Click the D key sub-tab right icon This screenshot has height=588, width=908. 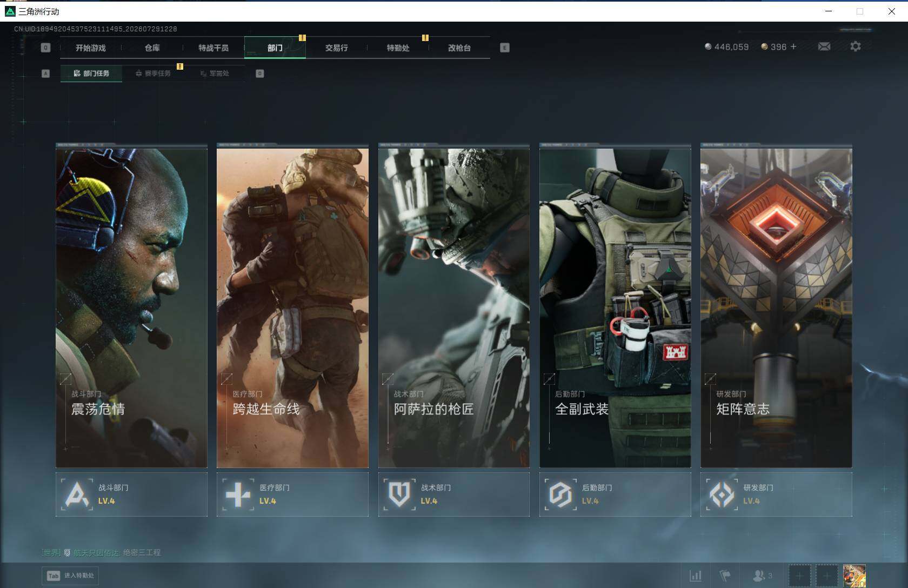260,73
